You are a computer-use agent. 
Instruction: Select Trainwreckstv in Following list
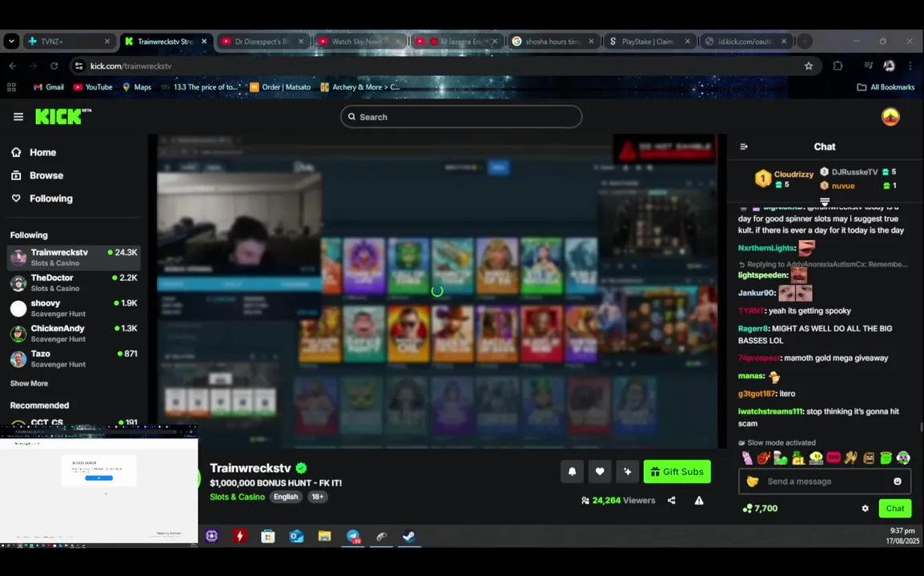click(x=74, y=258)
